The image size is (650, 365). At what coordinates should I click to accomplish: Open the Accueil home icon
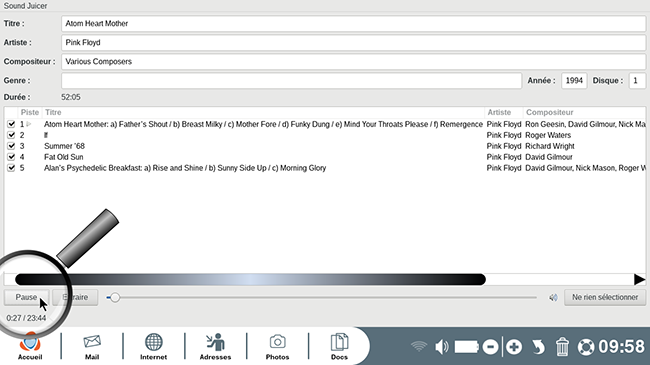click(x=30, y=346)
